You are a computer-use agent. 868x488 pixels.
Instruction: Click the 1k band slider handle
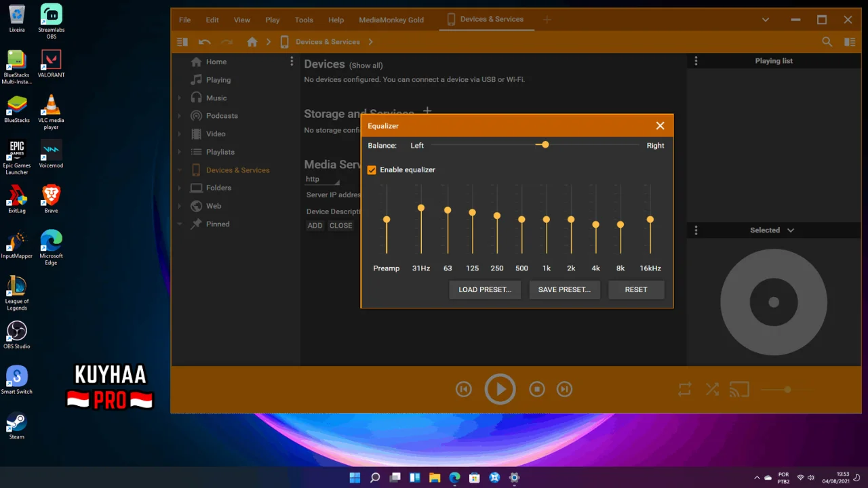pos(547,220)
